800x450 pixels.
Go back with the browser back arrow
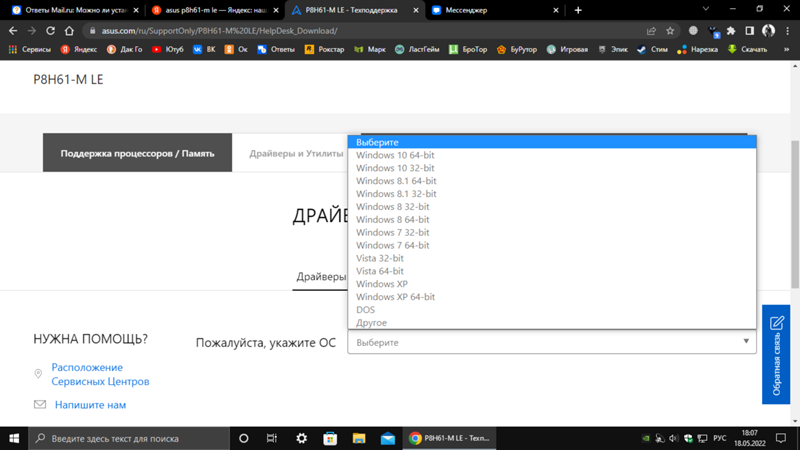pos(13,31)
